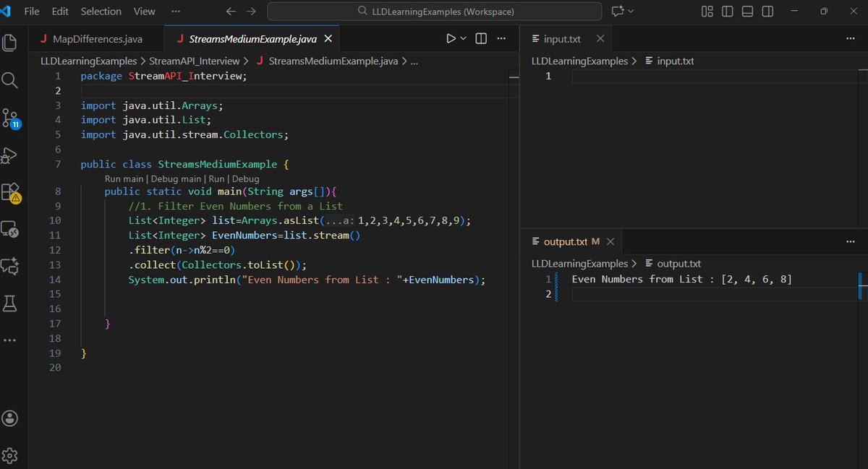Toggle the secondary side bar
Viewport: 868px width, 469px height.
point(767,12)
